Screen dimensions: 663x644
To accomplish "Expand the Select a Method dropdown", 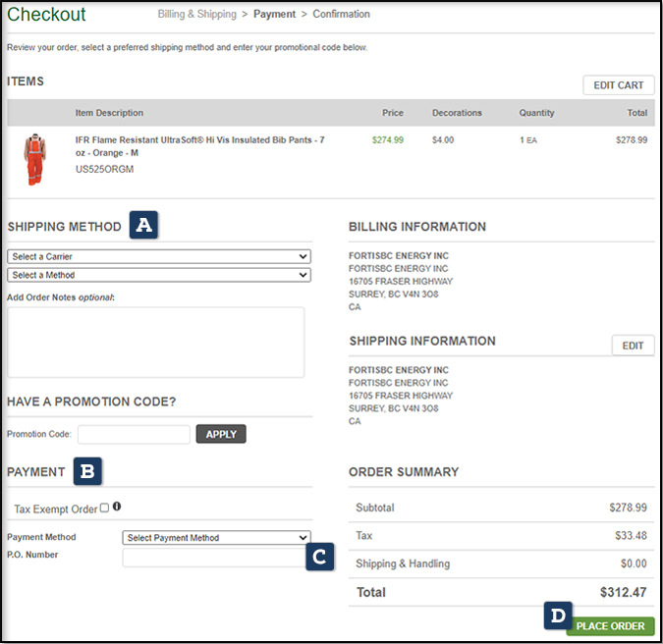I will [x=158, y=275].
